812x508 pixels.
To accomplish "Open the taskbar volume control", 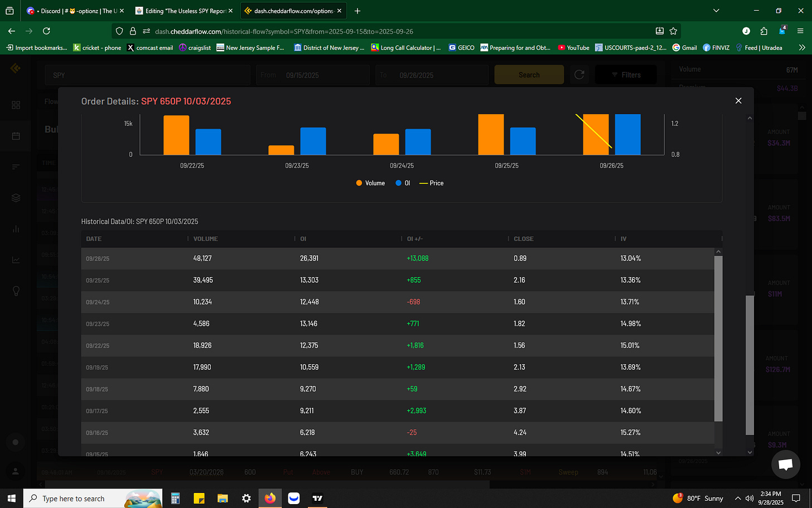I will [749, 499].
